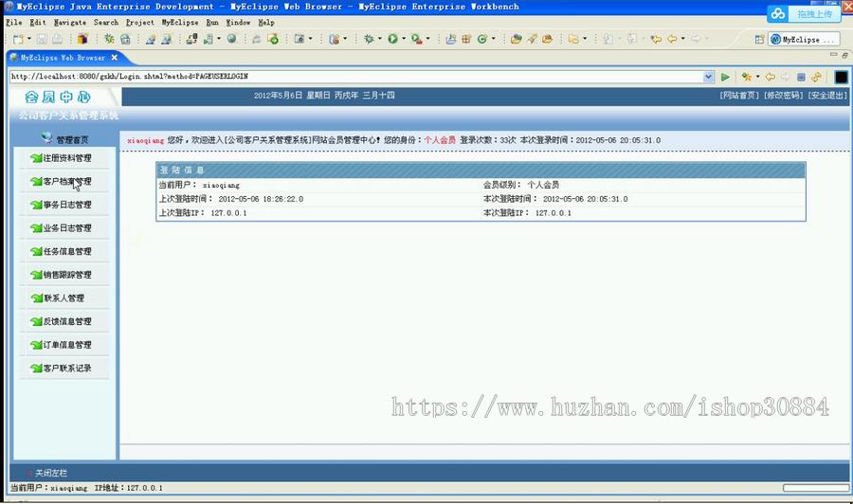Click the 安全退出 link
This screenshot has width=853, height=504.
coord(826,95)
